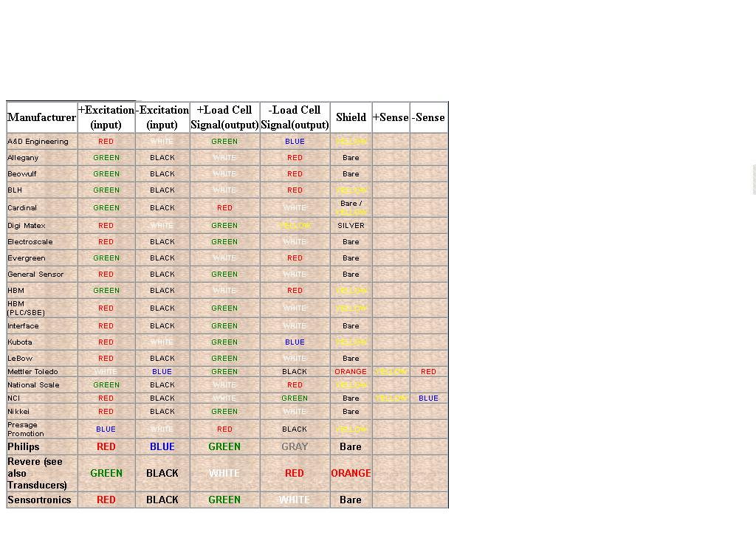Click the Manufacturer column header

click(x=41, y=117)
